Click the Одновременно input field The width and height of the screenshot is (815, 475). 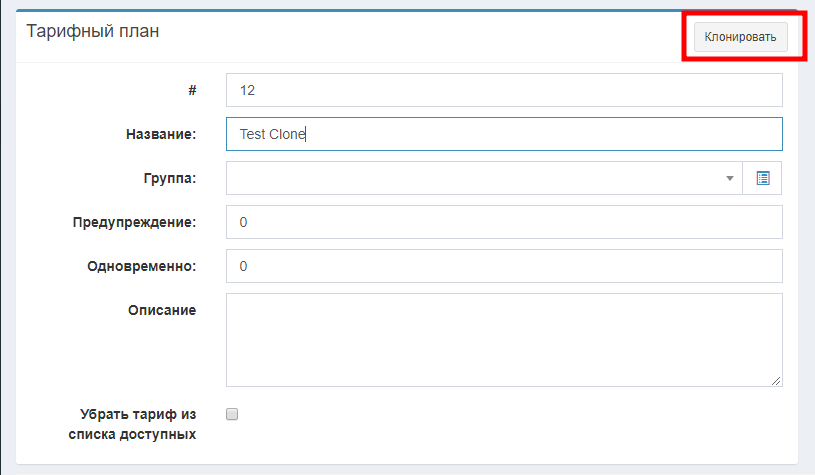point(504,266)
